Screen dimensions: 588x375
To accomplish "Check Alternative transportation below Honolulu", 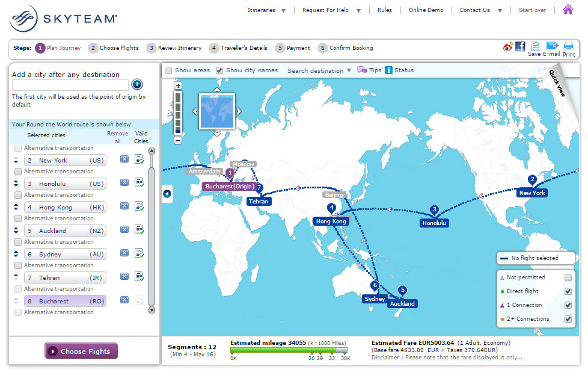I will [x=17, y=195].
